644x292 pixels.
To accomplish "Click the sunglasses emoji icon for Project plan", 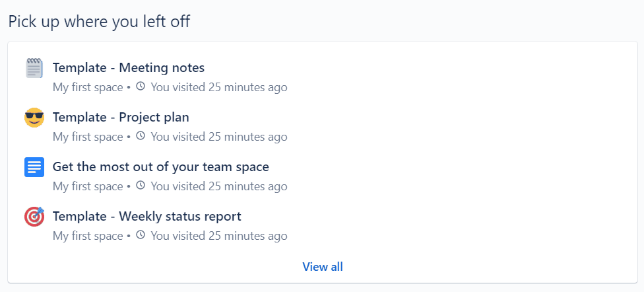I will (34, 118).
